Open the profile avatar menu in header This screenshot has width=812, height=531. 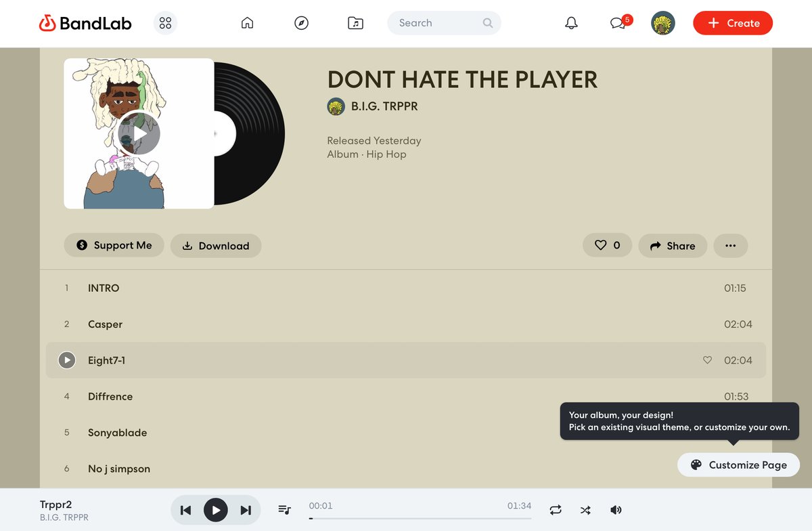pyautogui.click(x=663, y=23)
